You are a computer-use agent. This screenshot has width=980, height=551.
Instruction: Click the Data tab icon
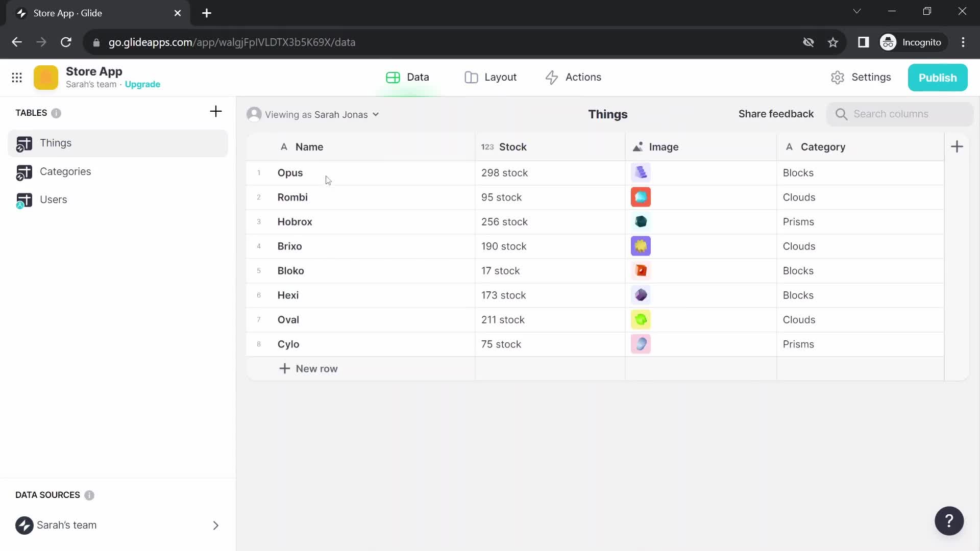pos(394,77)
